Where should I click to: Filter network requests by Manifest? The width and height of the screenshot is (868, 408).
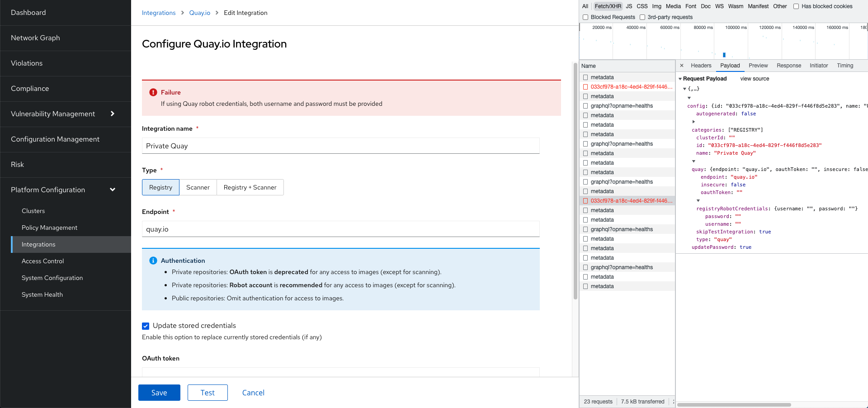coord(758,6)
